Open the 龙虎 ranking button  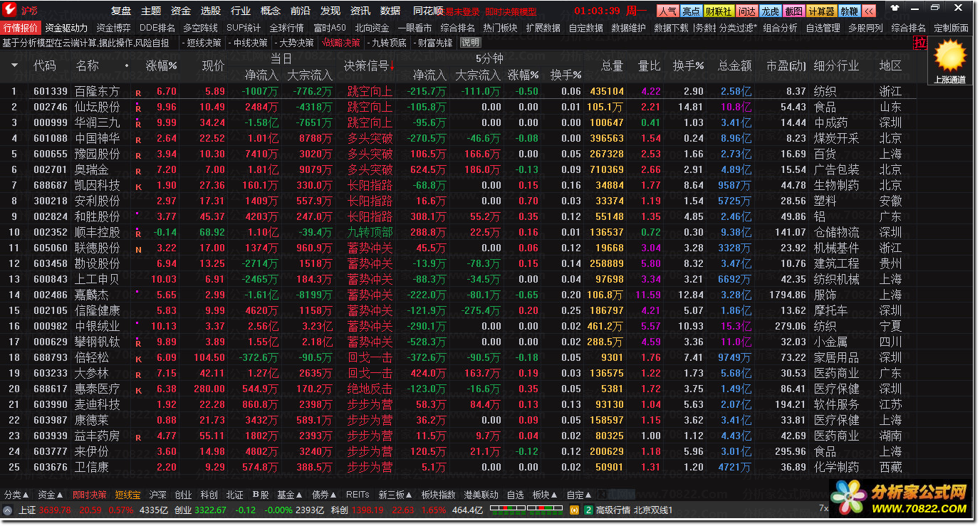(x=770, y=11)
